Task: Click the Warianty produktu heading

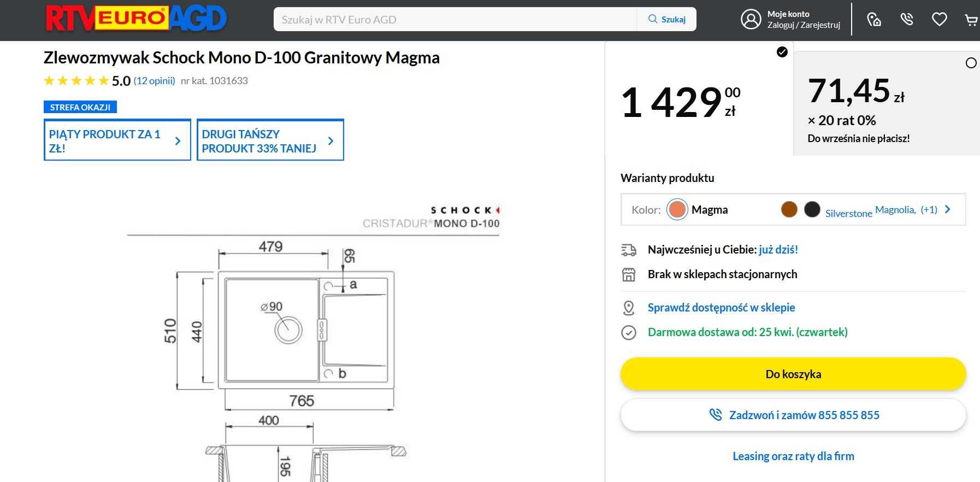Action: click(667, 178)
